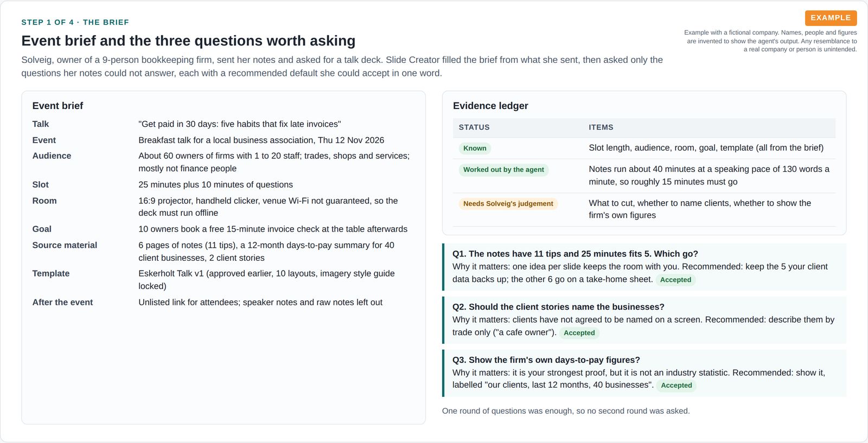Click the "Talk" row label
868x443 pixels.
(41, 124)
